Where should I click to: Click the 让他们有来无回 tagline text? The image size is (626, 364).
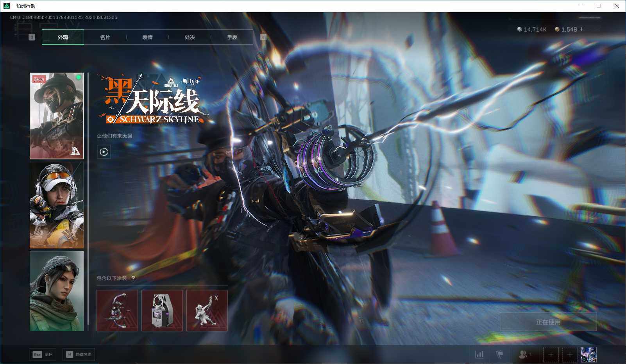coord(114,136)
